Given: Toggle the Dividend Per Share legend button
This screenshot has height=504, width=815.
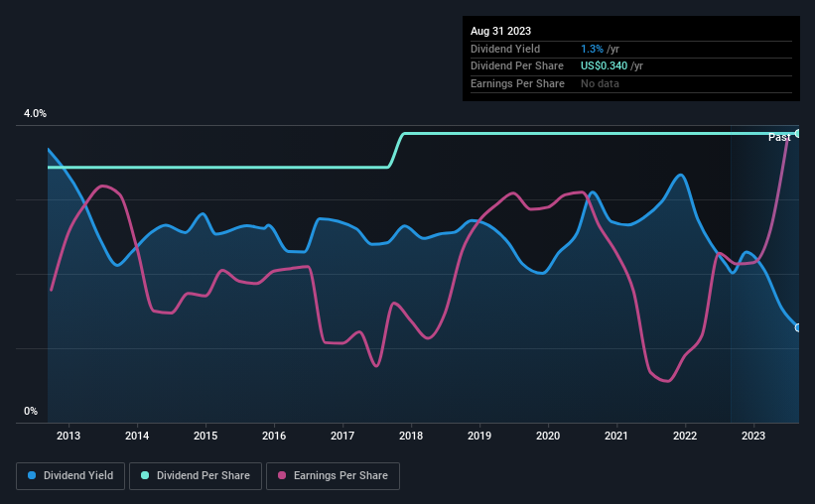Looking at the screenshot, I should [196, 476].
